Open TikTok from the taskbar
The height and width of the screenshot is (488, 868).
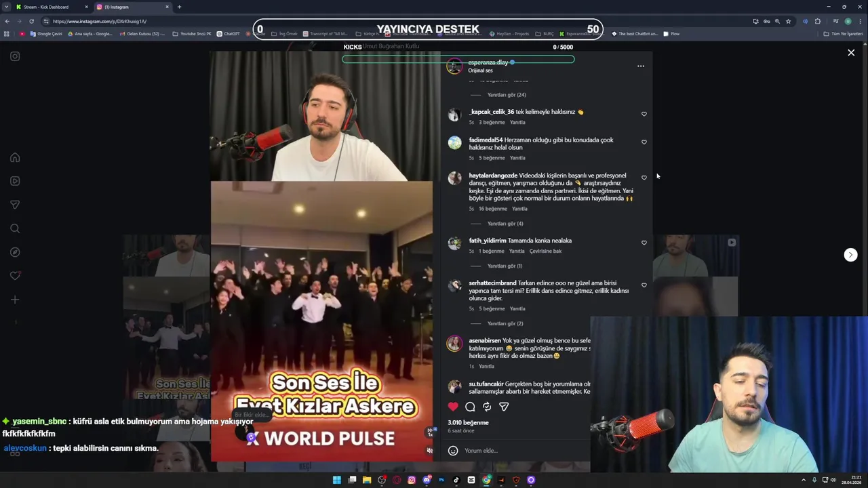456,480
